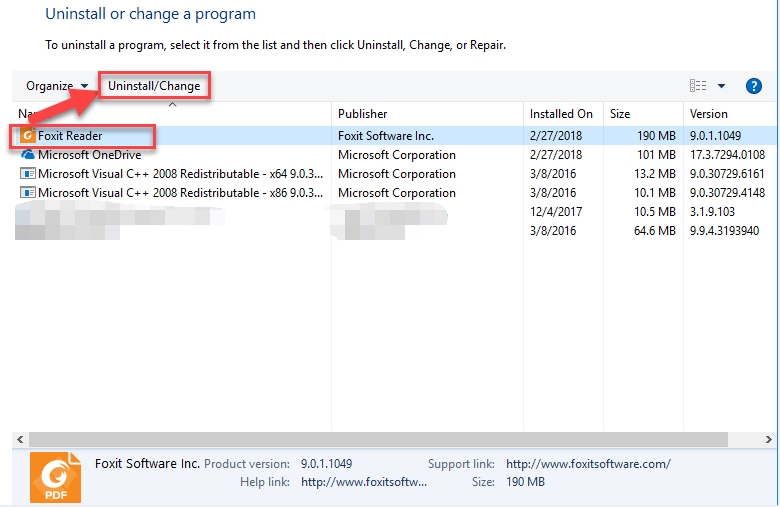Click version 3.1.9.103 cell
The width and height of the screenshot is (780, 507).
point(712,211)
